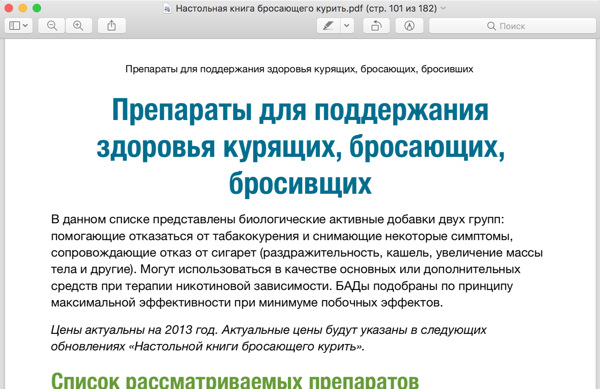Click the zoom out magnifier button
This screenshot has width=600, height=389.
click(x=52, y=26)
